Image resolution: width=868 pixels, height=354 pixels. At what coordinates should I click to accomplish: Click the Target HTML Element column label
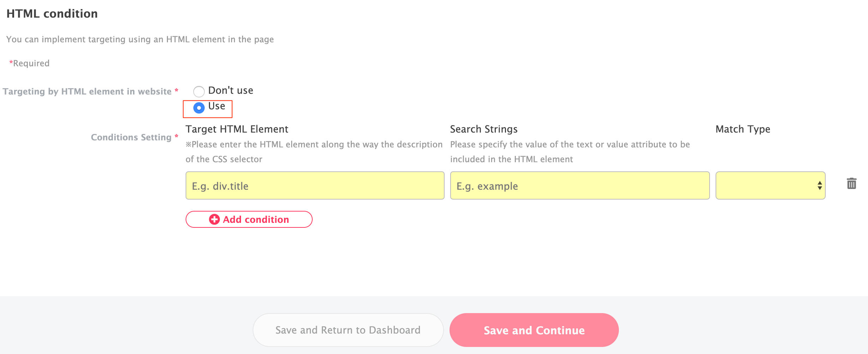coord(237,129)
